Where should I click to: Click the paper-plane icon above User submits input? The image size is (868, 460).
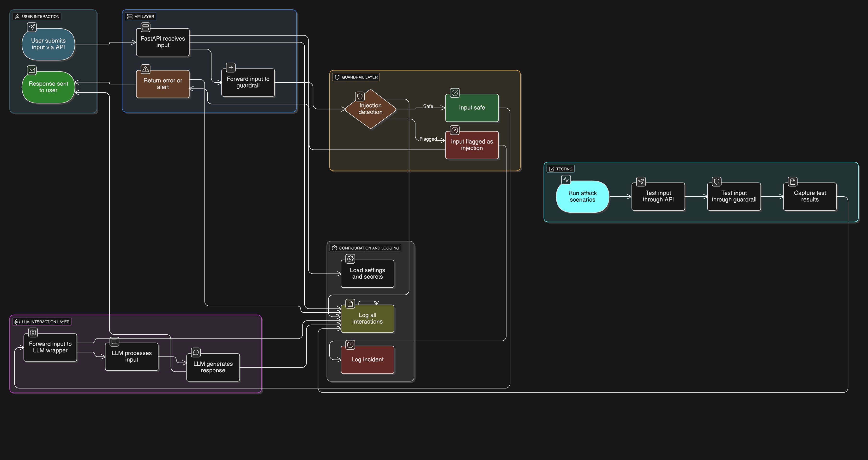point(32,27)
